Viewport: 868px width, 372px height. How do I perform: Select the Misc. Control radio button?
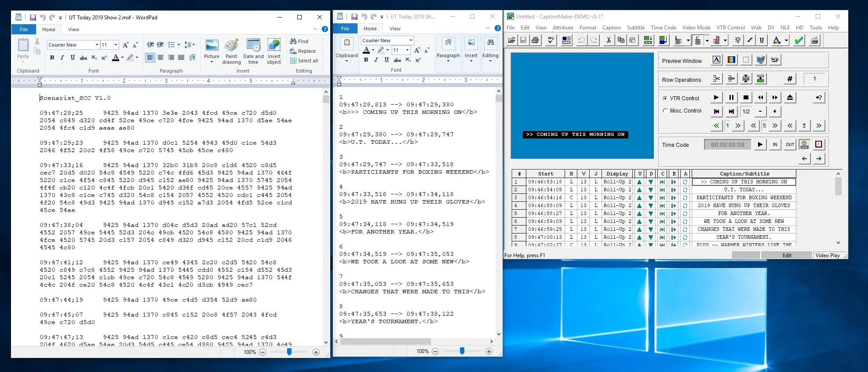click(665, 111)
